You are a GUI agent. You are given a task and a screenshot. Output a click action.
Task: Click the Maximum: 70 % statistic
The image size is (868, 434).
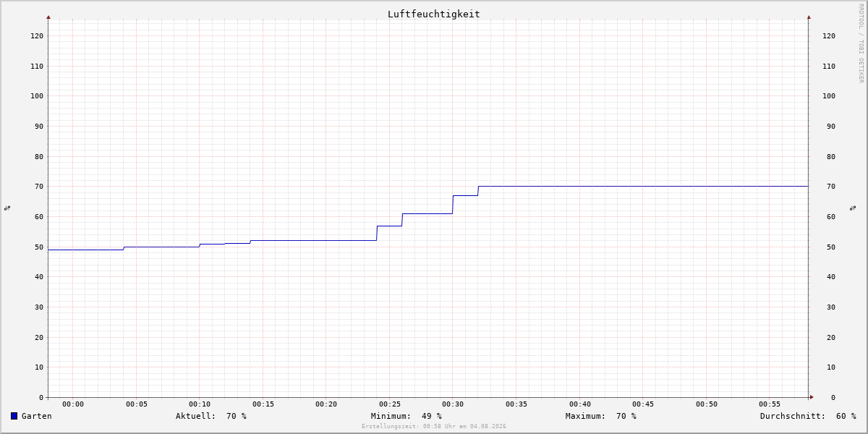(601, 416)
